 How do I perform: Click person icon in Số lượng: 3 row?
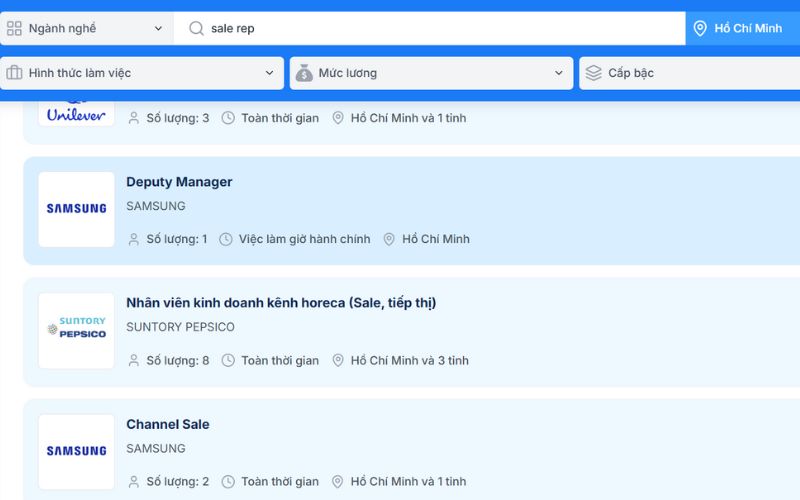(x=134, y=118)
